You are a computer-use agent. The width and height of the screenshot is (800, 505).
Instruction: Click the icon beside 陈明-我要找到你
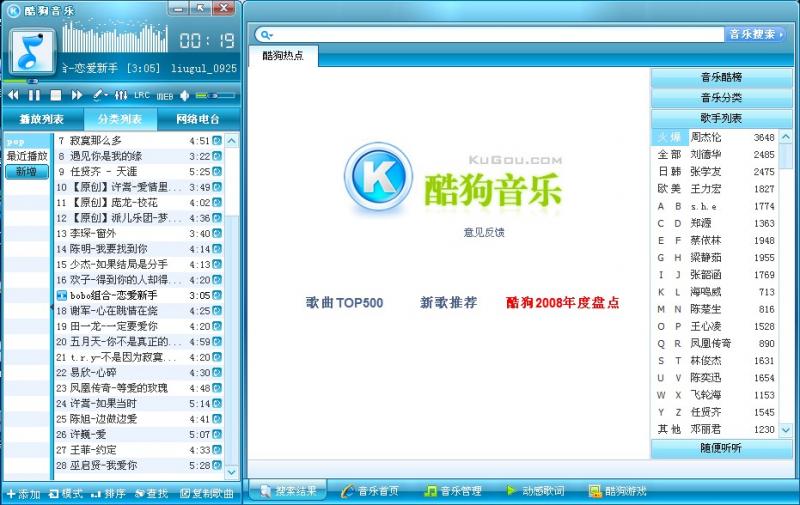coord(217,248)
